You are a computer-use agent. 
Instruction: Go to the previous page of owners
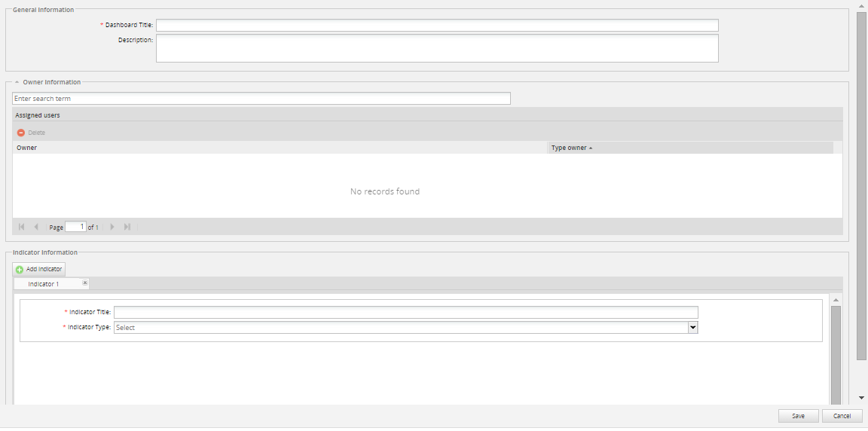36,227
